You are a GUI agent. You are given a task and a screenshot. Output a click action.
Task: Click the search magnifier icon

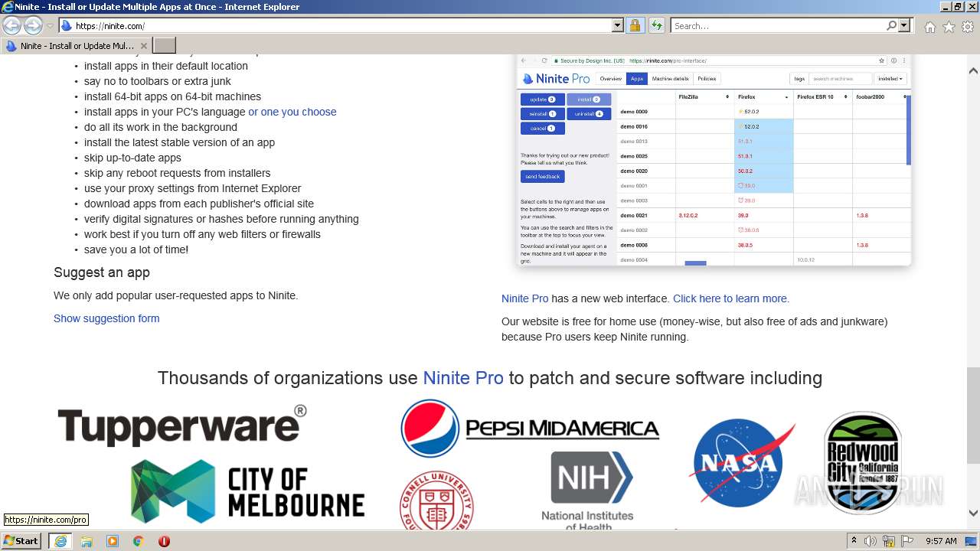891,25
